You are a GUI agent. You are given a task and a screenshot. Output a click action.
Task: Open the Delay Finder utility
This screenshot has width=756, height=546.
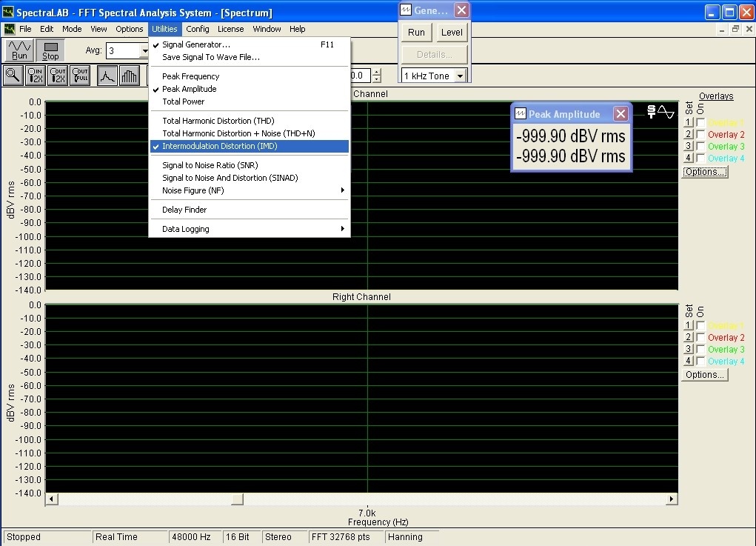click(250, 210)
